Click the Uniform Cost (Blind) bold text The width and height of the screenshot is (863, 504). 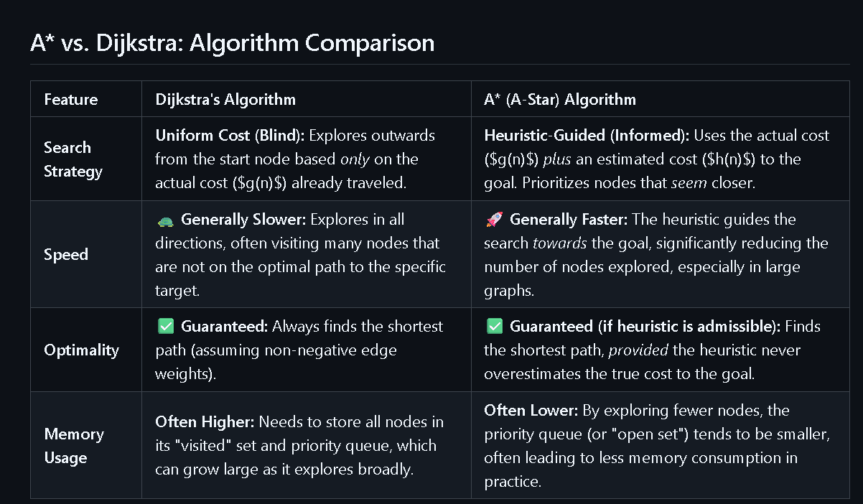coord(230,136)
